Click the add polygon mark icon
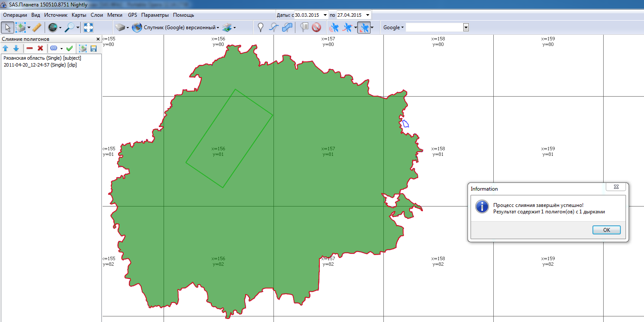This screenshot has width=644, height=322. click(287, 27)
